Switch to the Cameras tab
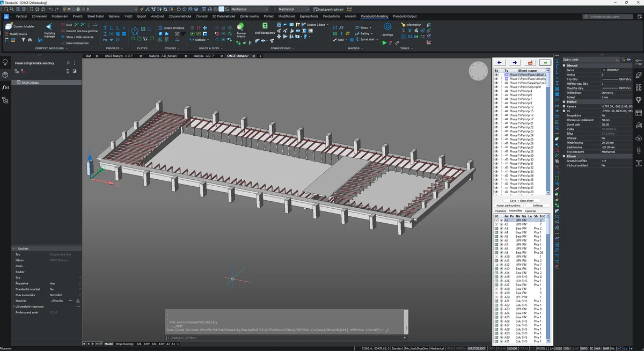This screenshot has width=644, height=351. tap(530, 211)
